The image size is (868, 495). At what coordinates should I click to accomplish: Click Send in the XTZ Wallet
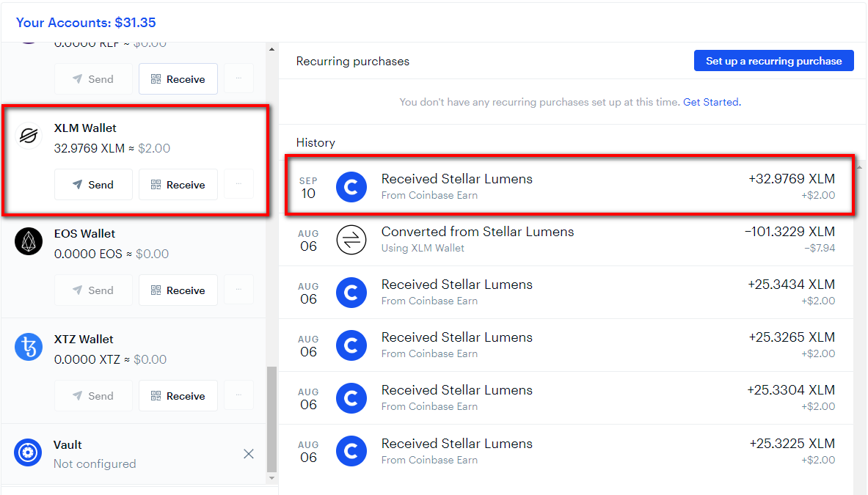coord(94,395)
